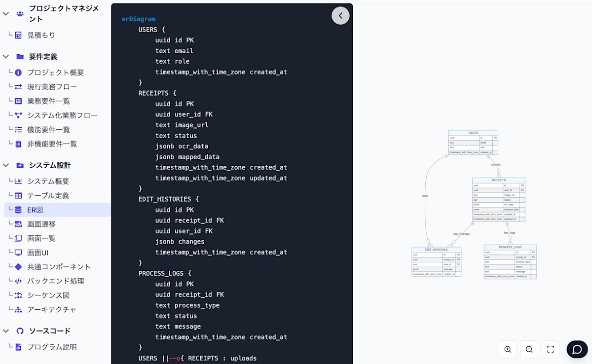Open プログラム説明 page

pyautogui.click(x=52, y=347)
